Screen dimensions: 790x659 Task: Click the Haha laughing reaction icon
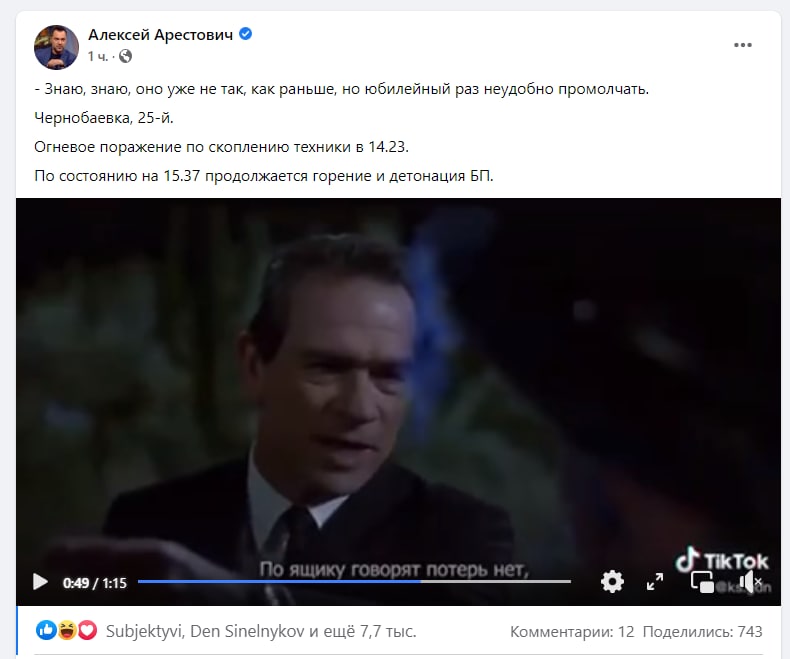pos(67,630)
